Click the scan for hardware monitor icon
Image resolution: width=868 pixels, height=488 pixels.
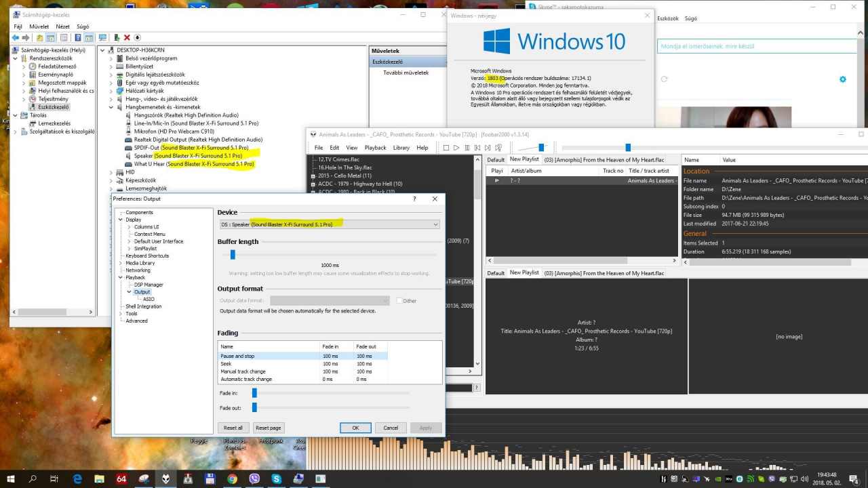[103, 37]
